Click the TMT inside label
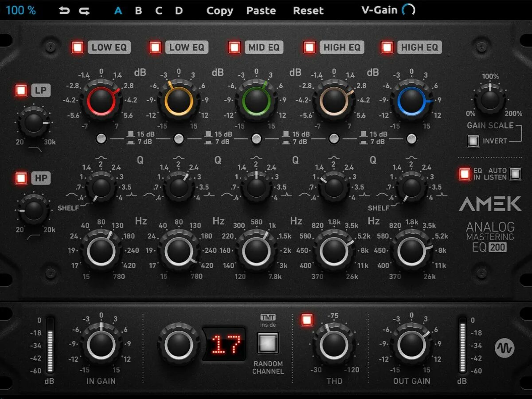 [268, 321]
